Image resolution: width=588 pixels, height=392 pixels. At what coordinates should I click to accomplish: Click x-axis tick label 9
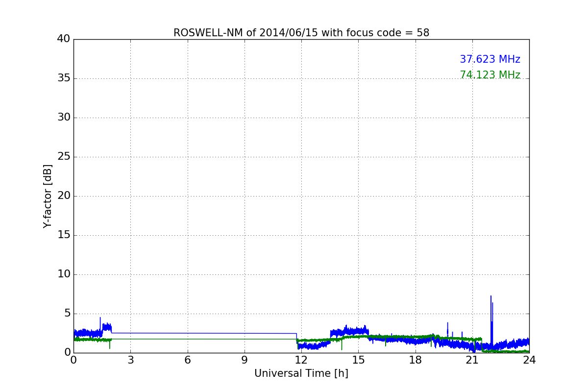(245, 360)
